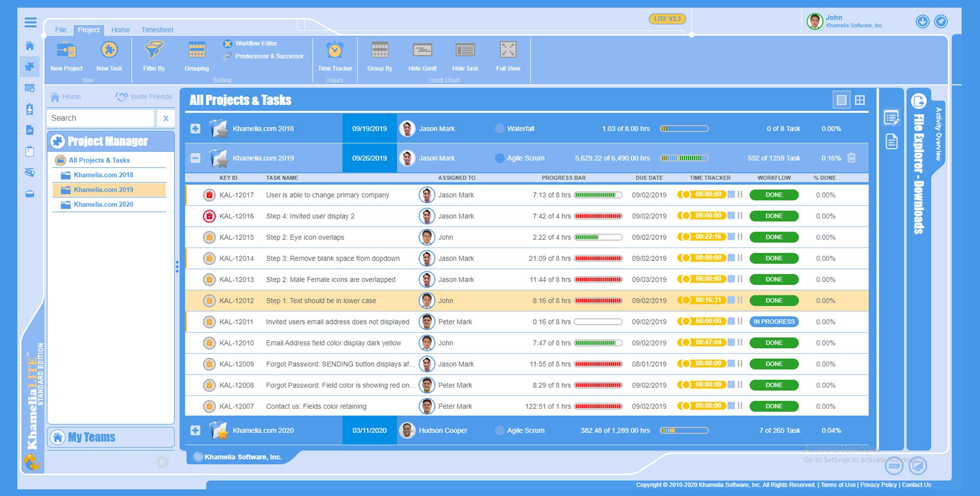Open the Home ribbon tab
This screenshot has height=496, width=980.
120,30
